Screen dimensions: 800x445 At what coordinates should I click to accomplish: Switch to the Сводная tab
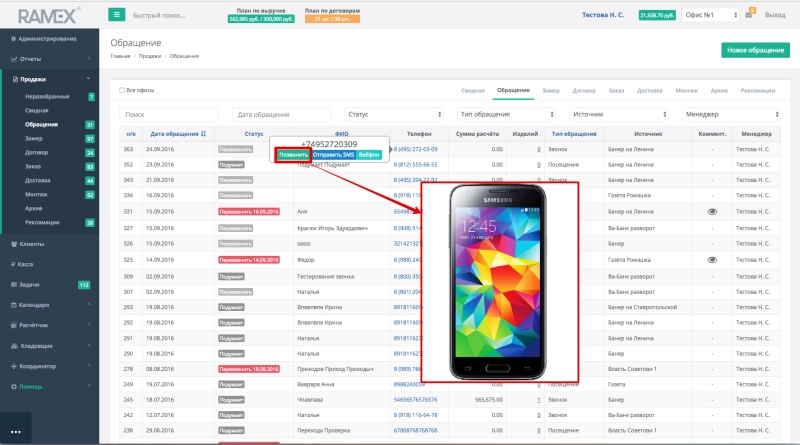pyautogui.click(x=472, y=91)
